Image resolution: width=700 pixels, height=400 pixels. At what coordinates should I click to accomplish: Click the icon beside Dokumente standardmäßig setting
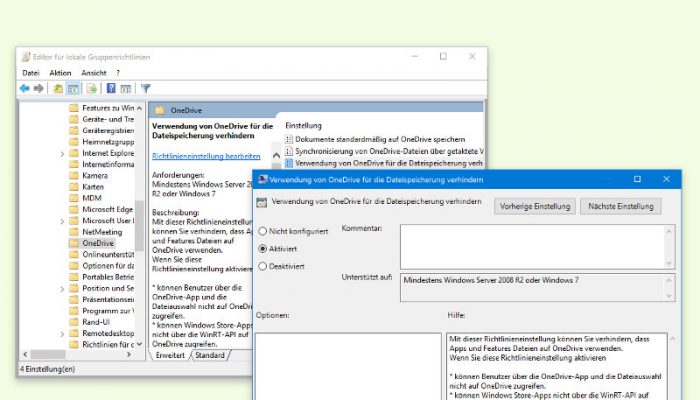[x=289, y=139]
